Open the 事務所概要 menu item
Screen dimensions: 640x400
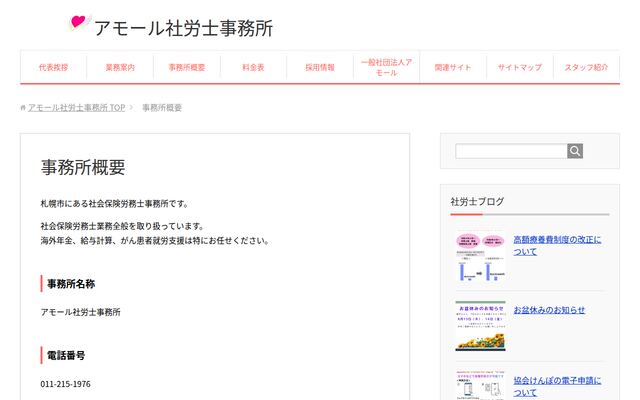click(x=187, y=67)
